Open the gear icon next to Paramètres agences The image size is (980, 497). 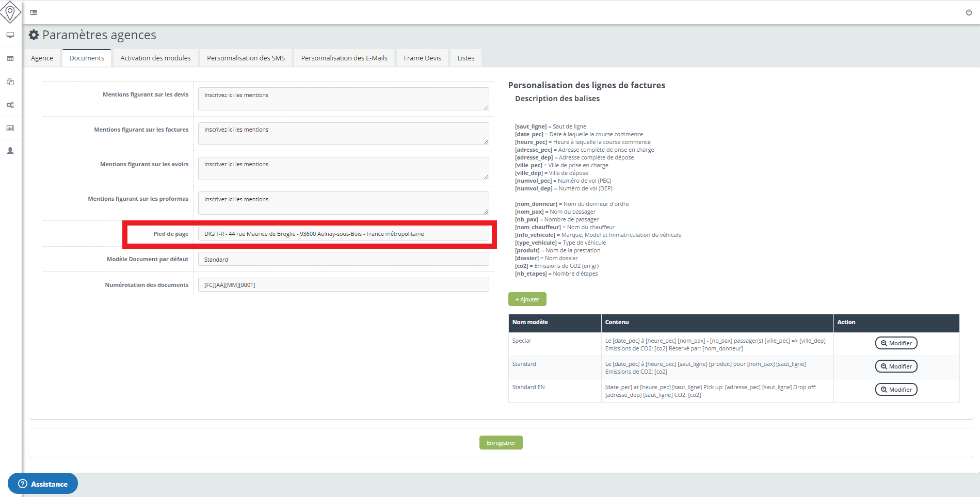(x=34, y=35)
